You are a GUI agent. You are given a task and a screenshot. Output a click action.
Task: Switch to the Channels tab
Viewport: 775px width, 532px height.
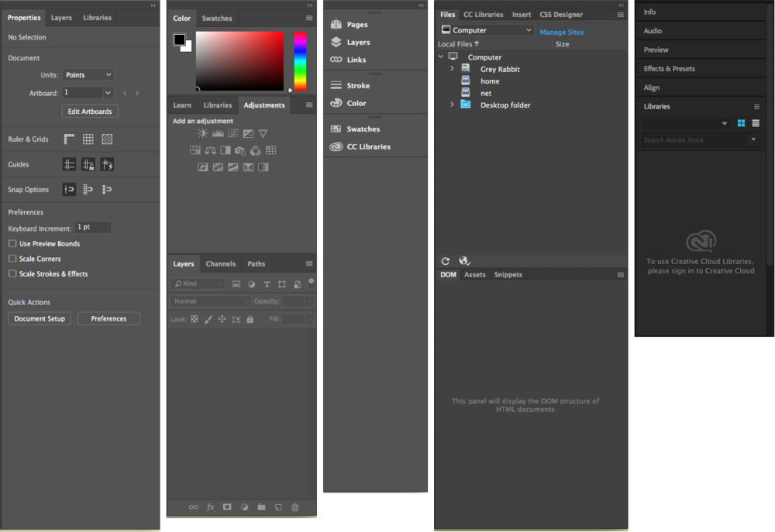tap(221, 264)
